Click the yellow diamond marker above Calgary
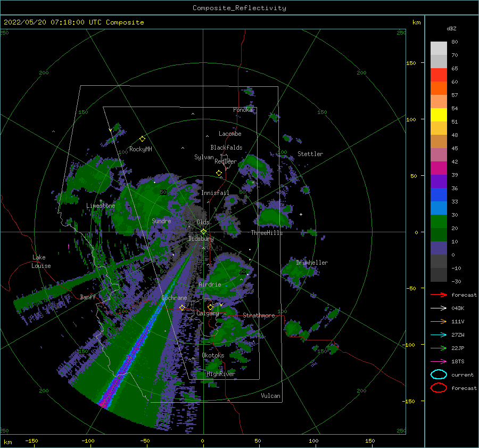Image resolution: width=479 pixels, height=448 pixels. pyautogui.click(x=210, y=307)
